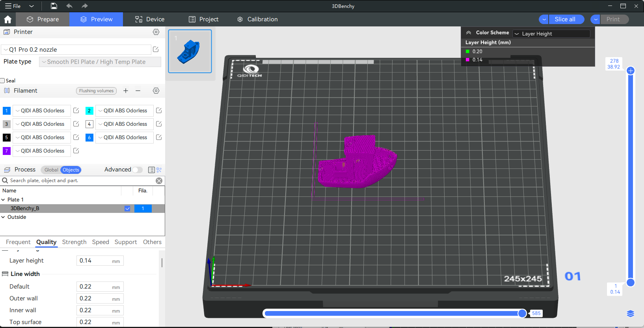Open the dropdown arrow beside File
This screenshot has width=644, height=328.
32,6
